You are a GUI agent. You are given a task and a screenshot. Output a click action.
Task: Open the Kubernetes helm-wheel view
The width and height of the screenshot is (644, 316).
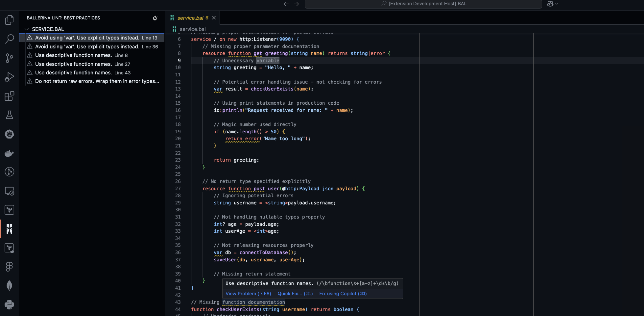click(10, 134)
